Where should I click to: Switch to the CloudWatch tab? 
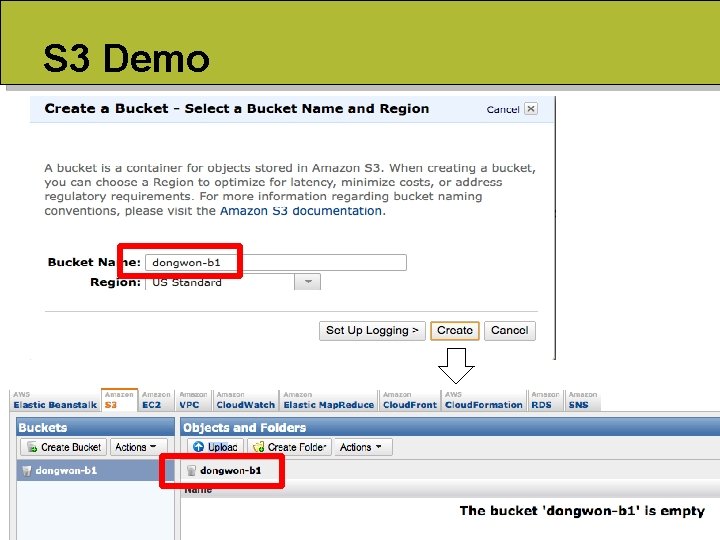pos(245,400)
